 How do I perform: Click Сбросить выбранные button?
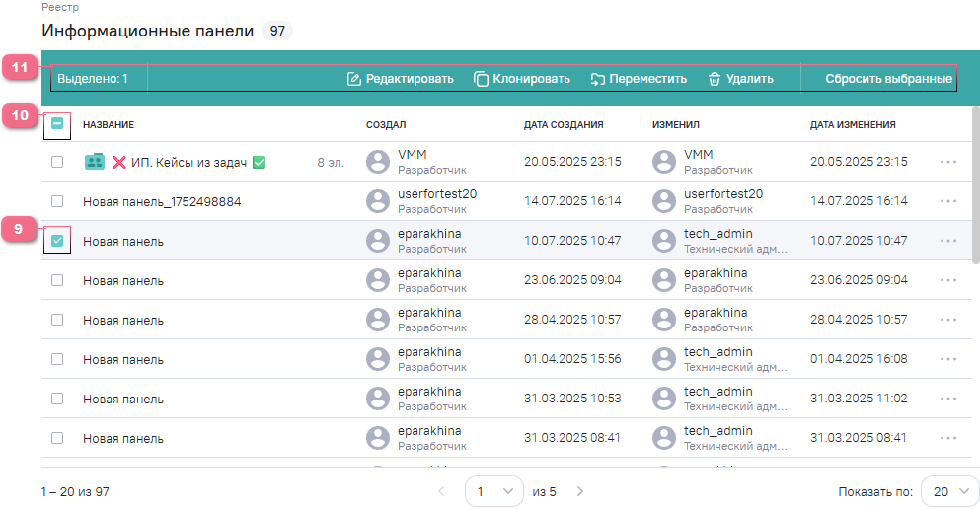tap(888, 79)
